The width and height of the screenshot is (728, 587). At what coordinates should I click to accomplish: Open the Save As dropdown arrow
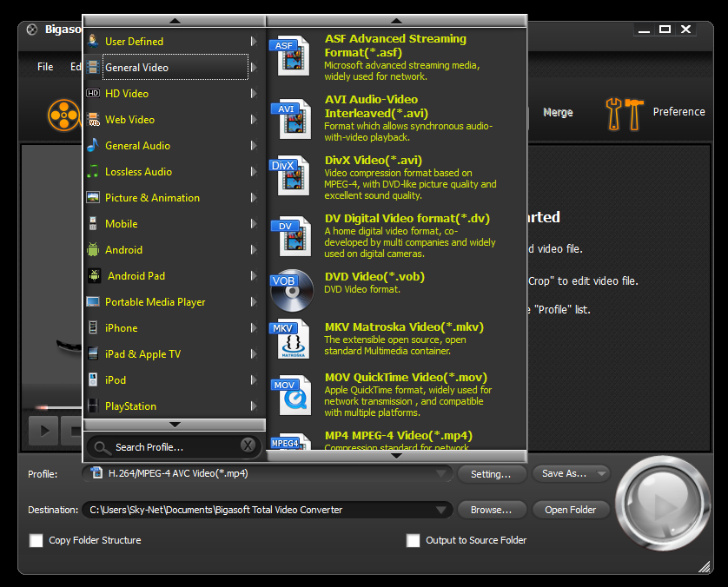click(x=601, y=474)
